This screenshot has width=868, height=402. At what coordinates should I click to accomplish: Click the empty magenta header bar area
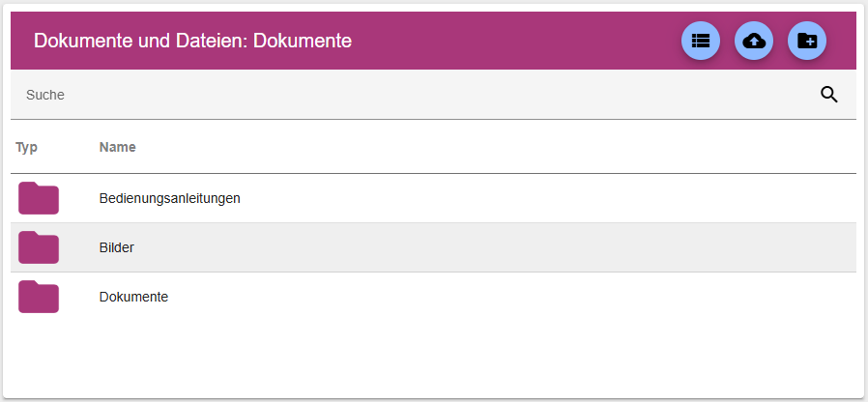[x=512, y=41]
